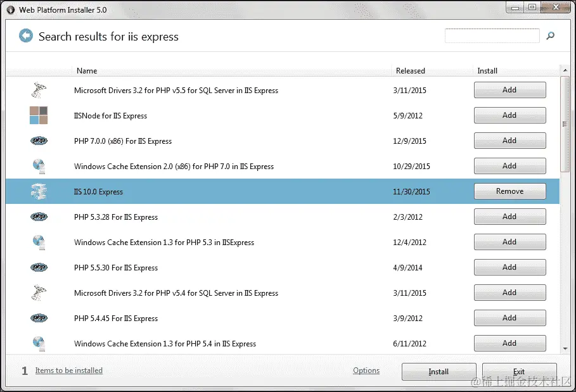The image size is (576, 392).
Task: Select row 'PHP 5.3.28 For IIS Express'
Action: (283, 217)
